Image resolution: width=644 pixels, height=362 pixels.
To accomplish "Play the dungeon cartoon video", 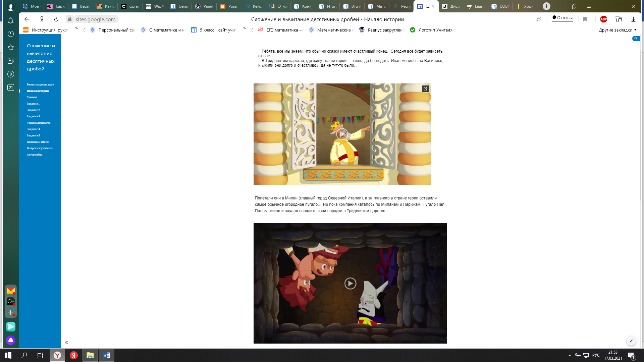I will [x=350, y=284].
